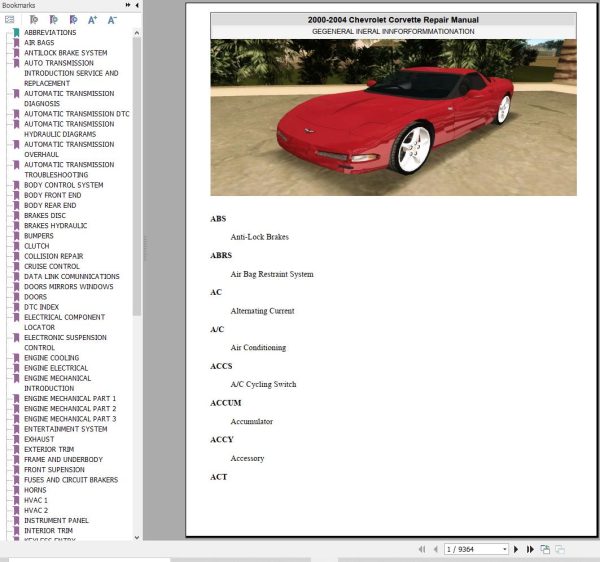The height and width of the screenshot is (562, 600).
Task: Select ENGINE COOLING bookmark
Action: click(52, 358)
